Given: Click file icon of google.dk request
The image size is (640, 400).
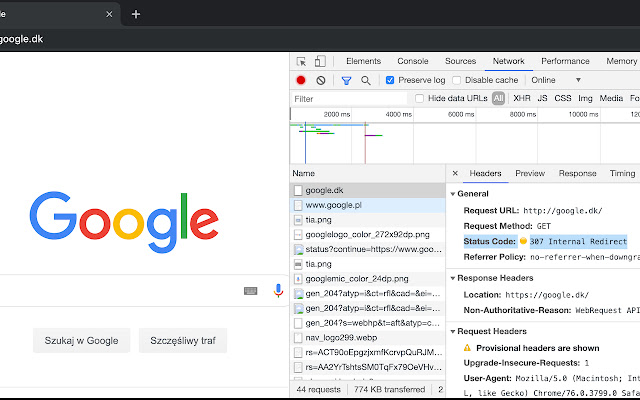Looking at the screenshot, I should (x=298, y=190).
